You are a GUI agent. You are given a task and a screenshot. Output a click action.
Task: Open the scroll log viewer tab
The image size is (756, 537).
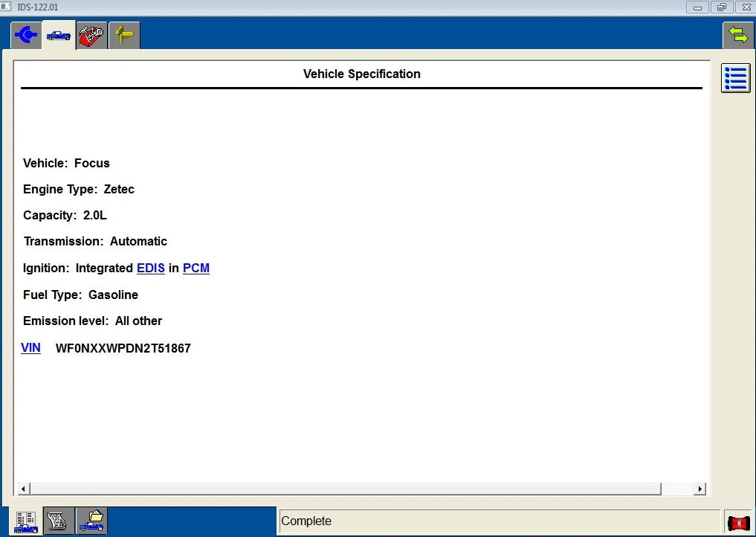pos(59,521)
